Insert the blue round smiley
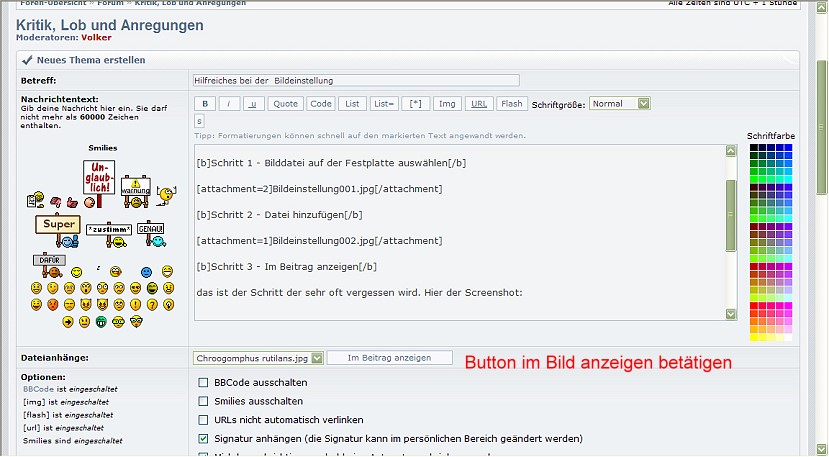 click(x=146, y=272)
